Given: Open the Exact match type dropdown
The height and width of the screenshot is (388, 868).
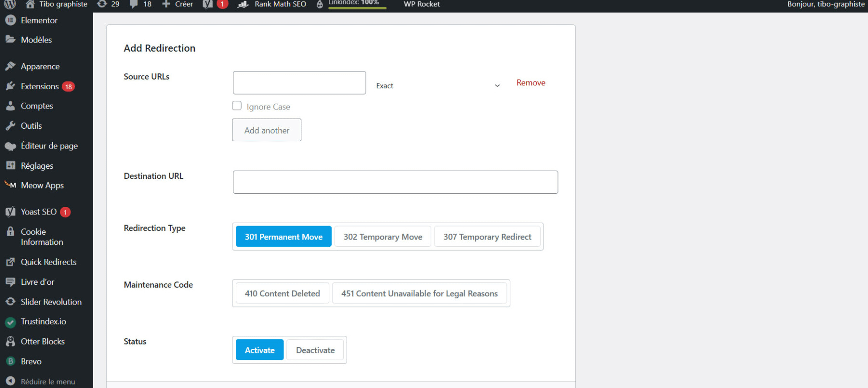Looking at the screenshot, I should [x=438, y=85].
